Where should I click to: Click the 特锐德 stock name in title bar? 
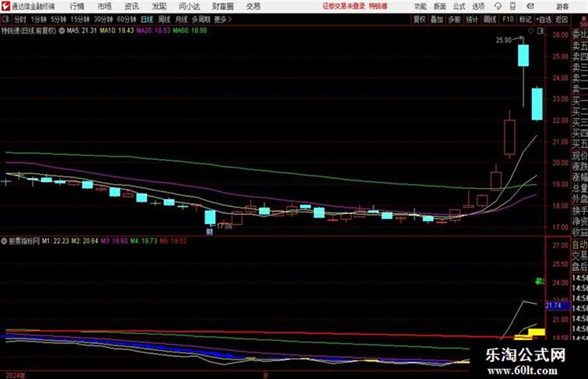[378, 6]
